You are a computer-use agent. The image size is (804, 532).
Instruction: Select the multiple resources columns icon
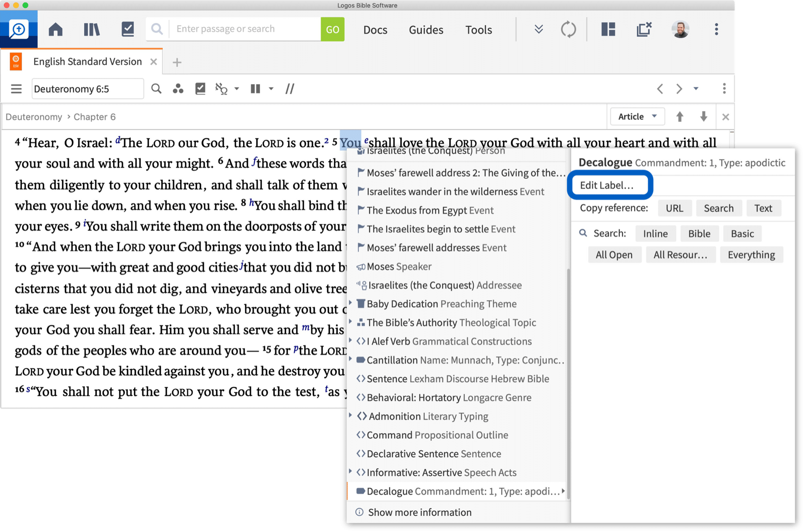coord(255,88)
